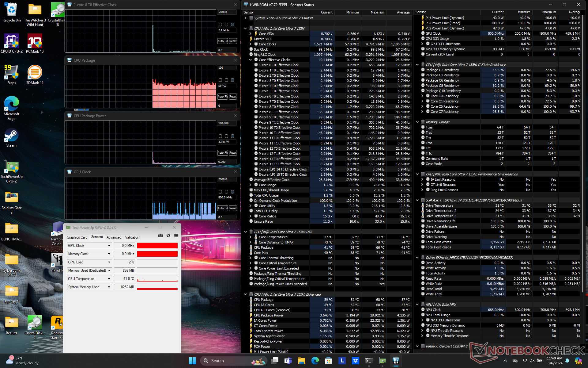The height and width of the screenshot is (368, 588).
Task: Toggle first circle option in GPU Clock graph
Action: click(220, 192)
